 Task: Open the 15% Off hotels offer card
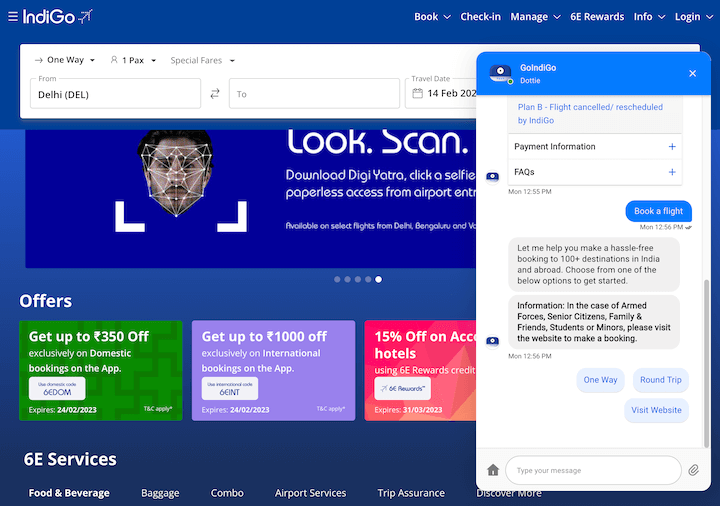click(x=420, y=370)
